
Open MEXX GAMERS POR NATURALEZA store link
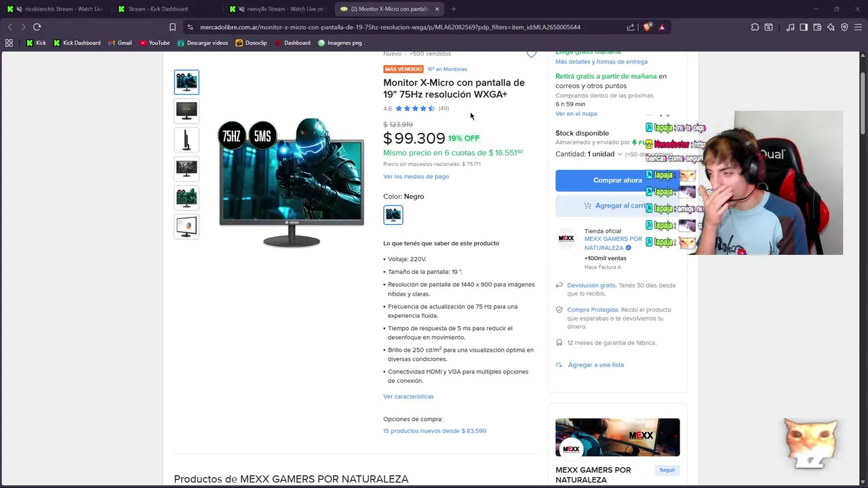click(613, 243)
